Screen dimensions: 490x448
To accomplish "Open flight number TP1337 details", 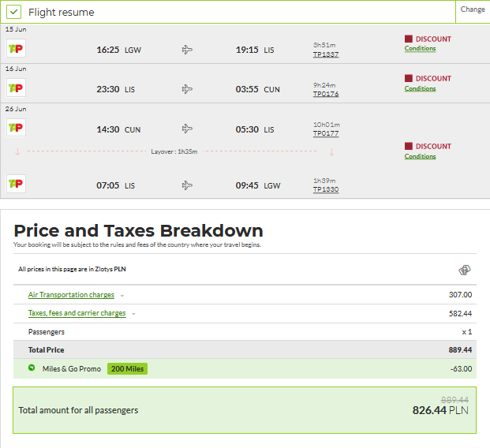I will [x=326, y=54].
